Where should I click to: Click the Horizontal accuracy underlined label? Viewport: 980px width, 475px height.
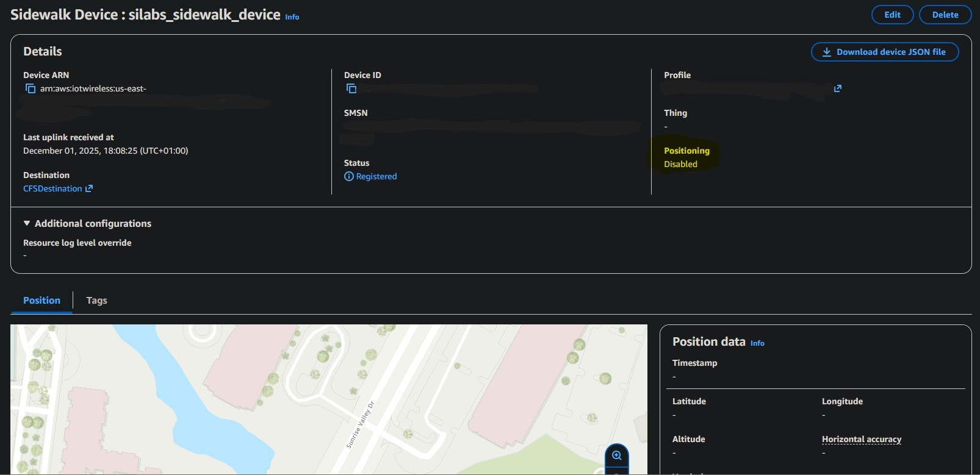click(x=861, y=439)
